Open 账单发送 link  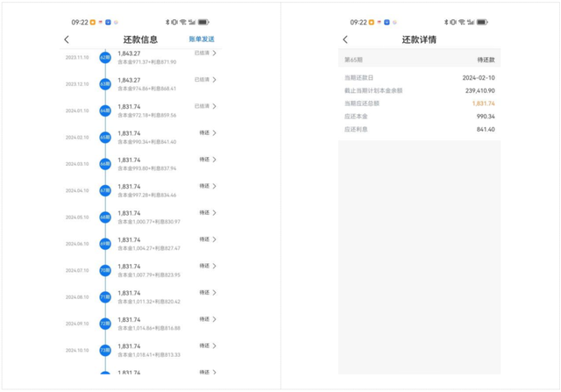[x=202, y=39]
